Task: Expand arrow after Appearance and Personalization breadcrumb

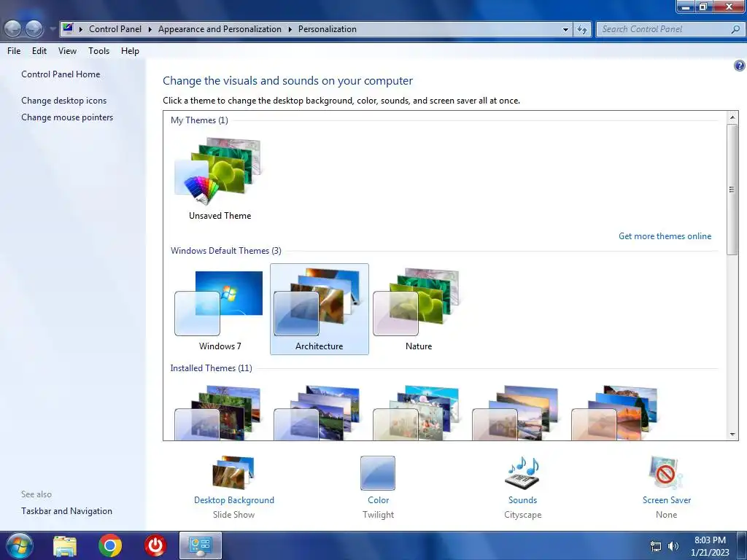Action: click(290, 29)
